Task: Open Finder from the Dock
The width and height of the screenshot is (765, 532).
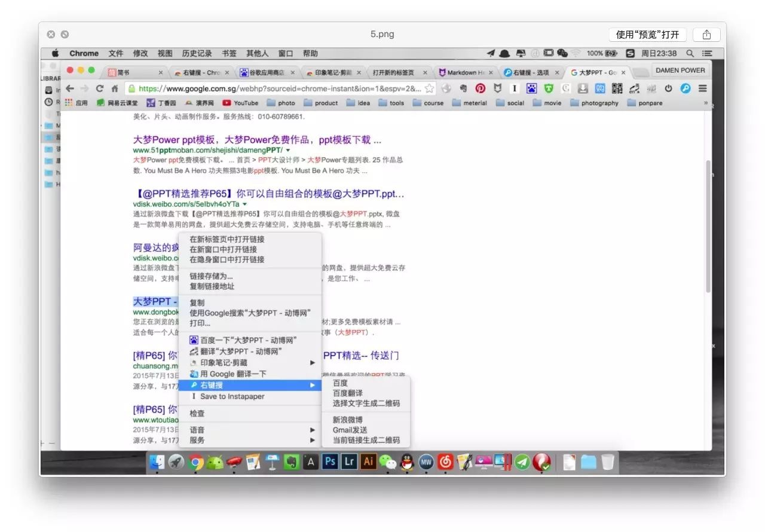Action: 157,461
